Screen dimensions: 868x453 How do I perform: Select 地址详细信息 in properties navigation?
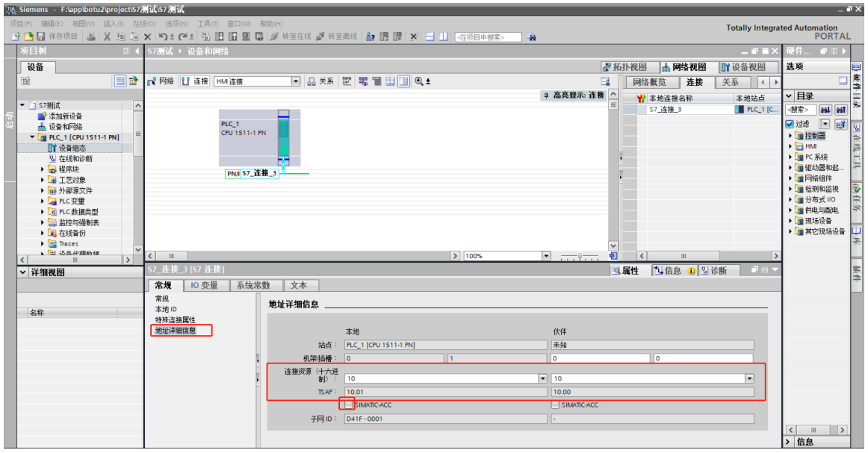coord(176,330)
